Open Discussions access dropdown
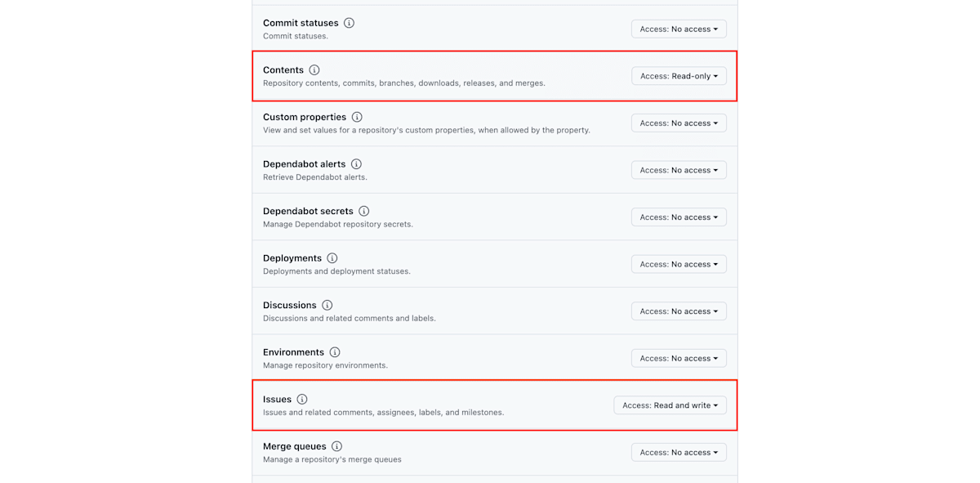 point(679,311)
